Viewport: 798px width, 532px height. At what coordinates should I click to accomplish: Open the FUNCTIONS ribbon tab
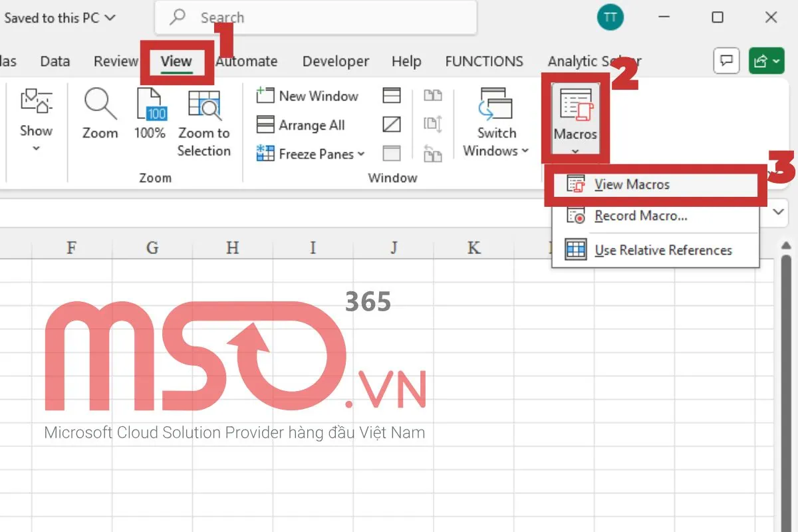(x=484, y=61)
